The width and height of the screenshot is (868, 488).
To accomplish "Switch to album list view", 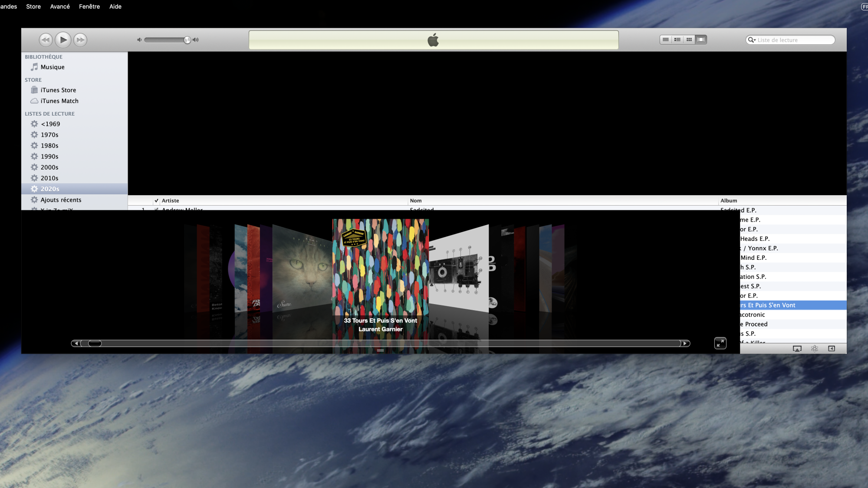I will tap(677, 39).
